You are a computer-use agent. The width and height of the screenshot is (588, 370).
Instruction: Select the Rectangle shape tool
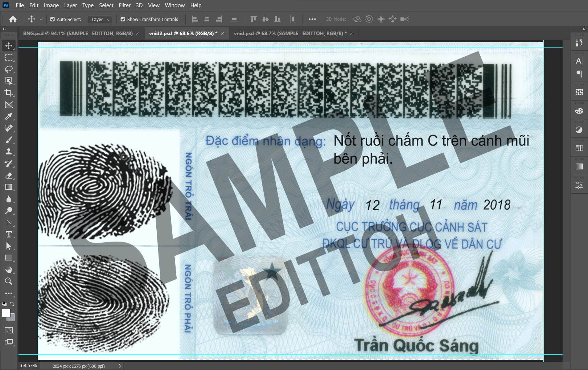9,258
